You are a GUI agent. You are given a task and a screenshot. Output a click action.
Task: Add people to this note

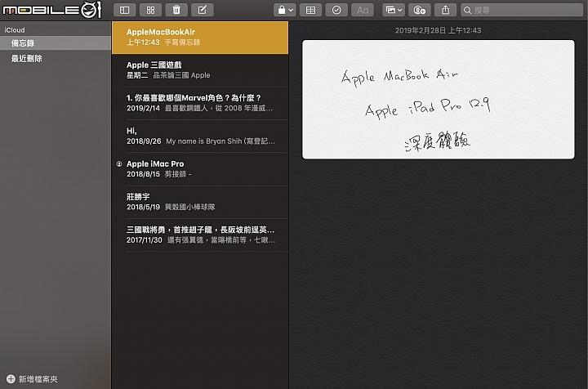click(419, 10)
